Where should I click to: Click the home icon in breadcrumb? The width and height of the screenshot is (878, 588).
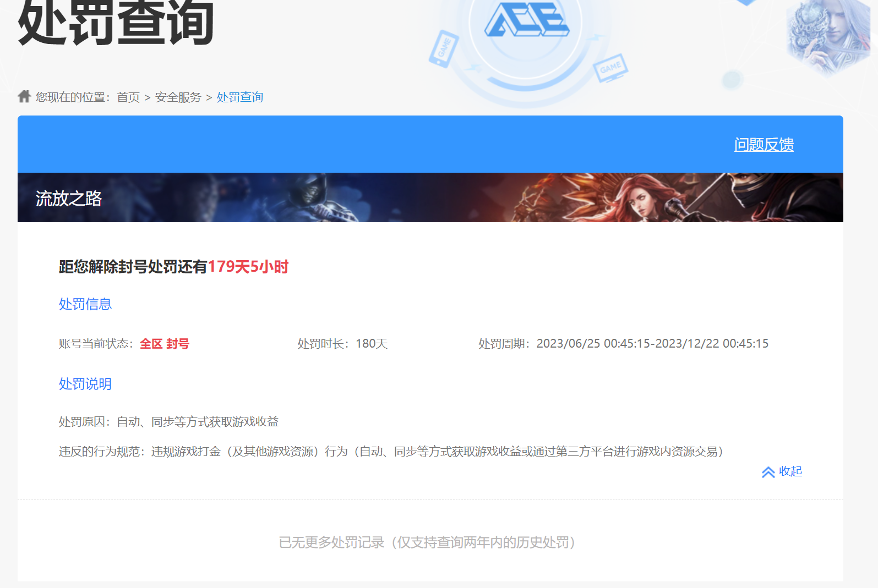24,96
